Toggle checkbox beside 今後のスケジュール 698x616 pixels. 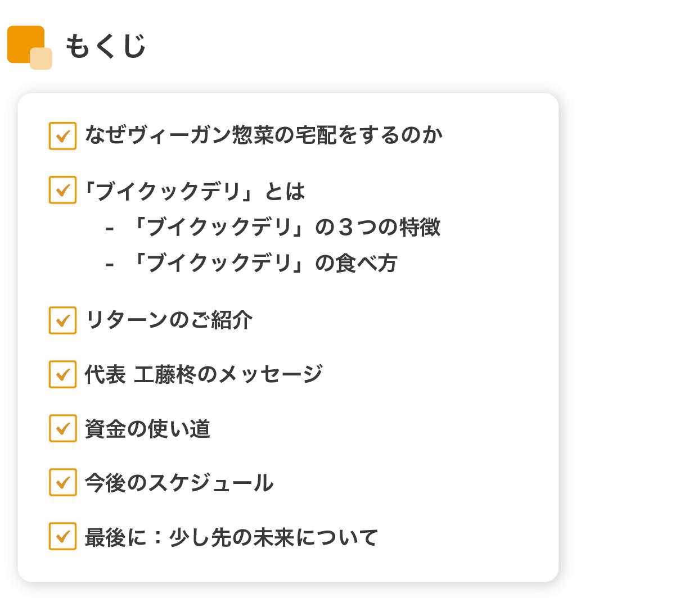click(62, 482)
